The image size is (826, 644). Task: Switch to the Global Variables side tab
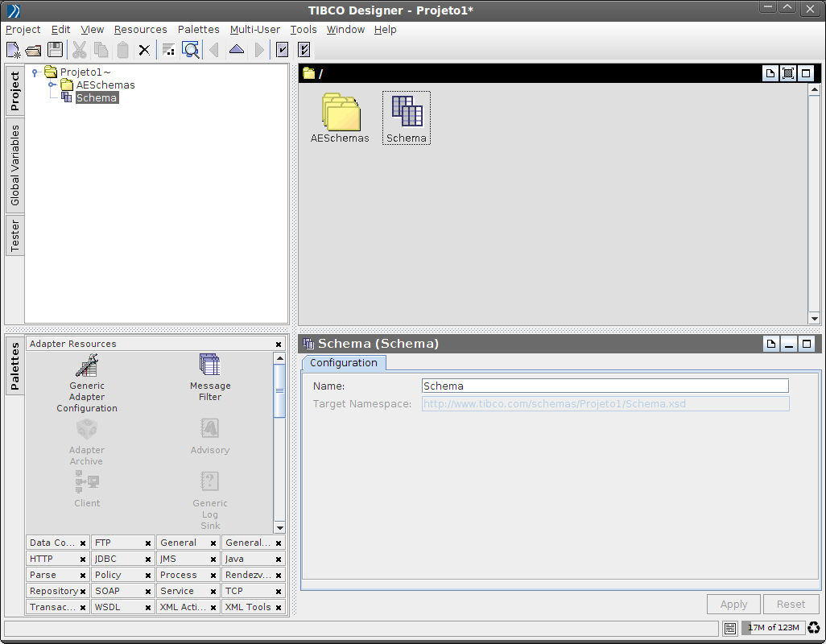[14, 165]
